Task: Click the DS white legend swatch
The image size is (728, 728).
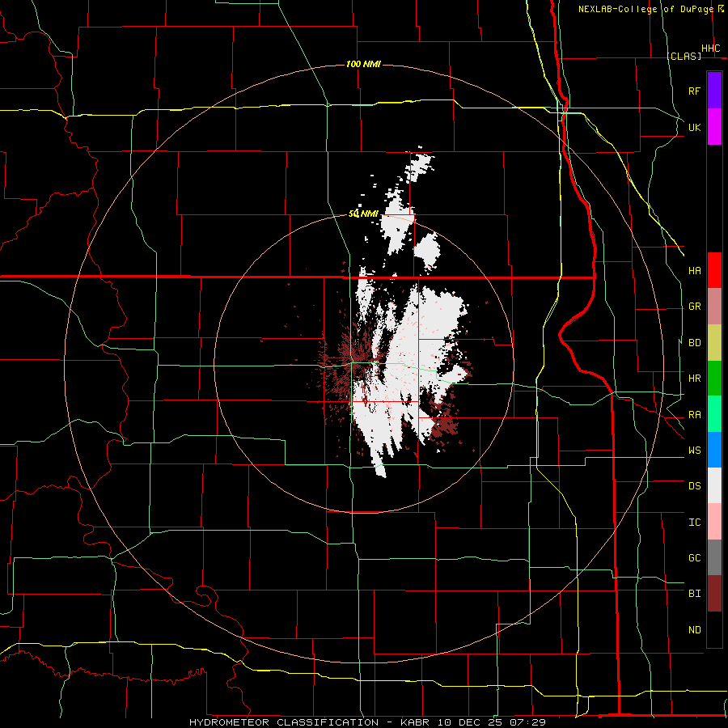Action: tap(714, 485)
